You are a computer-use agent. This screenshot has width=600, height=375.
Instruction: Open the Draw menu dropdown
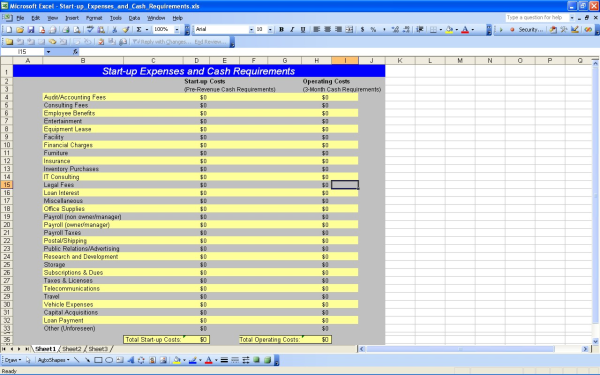13,360
